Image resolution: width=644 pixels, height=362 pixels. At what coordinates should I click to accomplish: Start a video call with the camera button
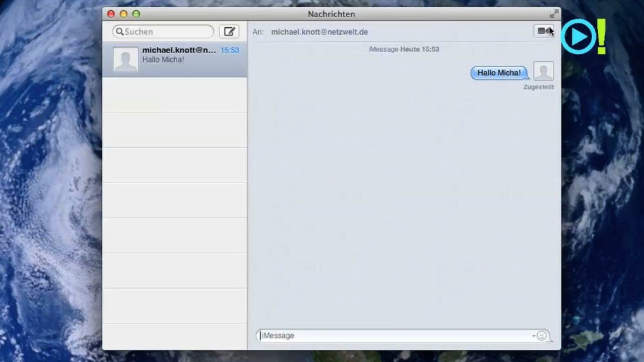coord(543,31)
